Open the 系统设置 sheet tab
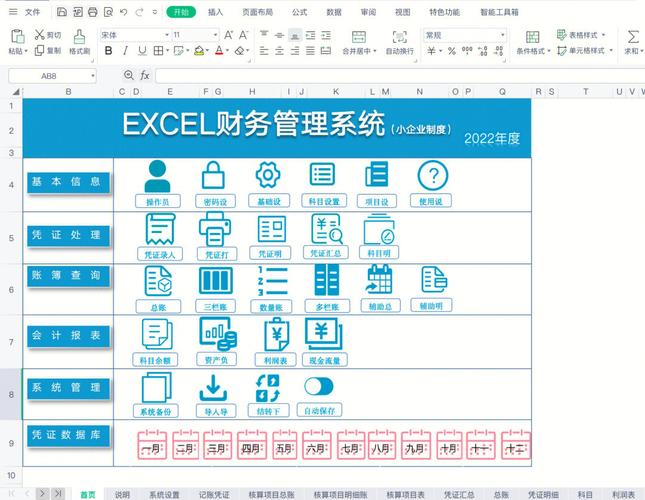This screenshot has width=645, height=500. click(x=164, y=495)
